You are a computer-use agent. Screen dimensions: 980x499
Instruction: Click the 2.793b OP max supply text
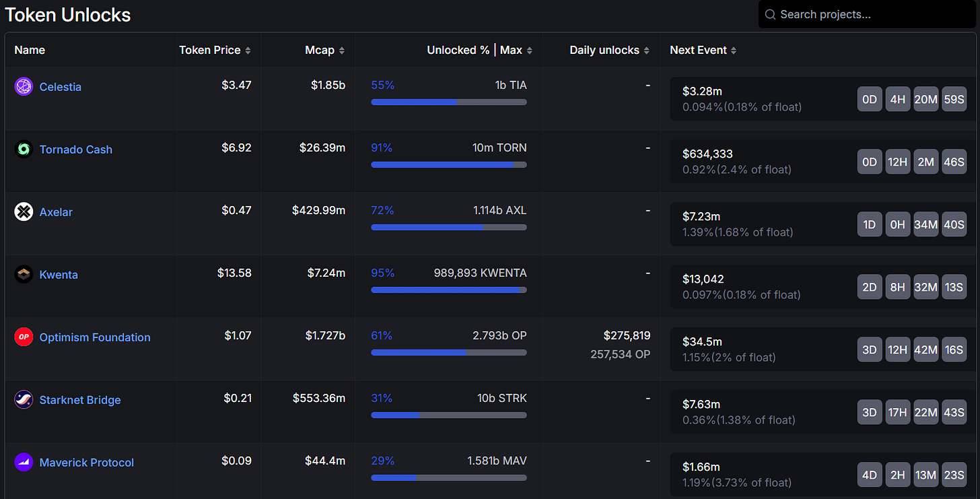point(499,336)
